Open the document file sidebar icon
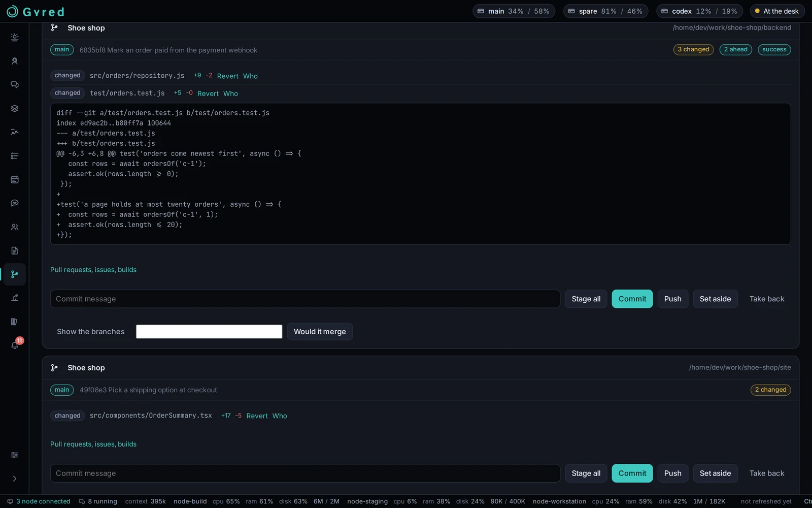812x508 pixels. 15,250
